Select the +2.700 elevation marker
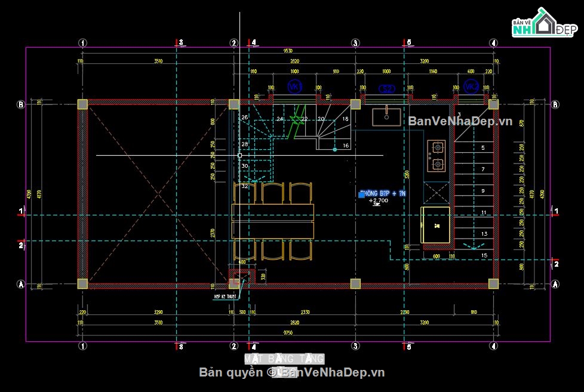Viewport: 584px width, 392px height. [x=379, y=201]
